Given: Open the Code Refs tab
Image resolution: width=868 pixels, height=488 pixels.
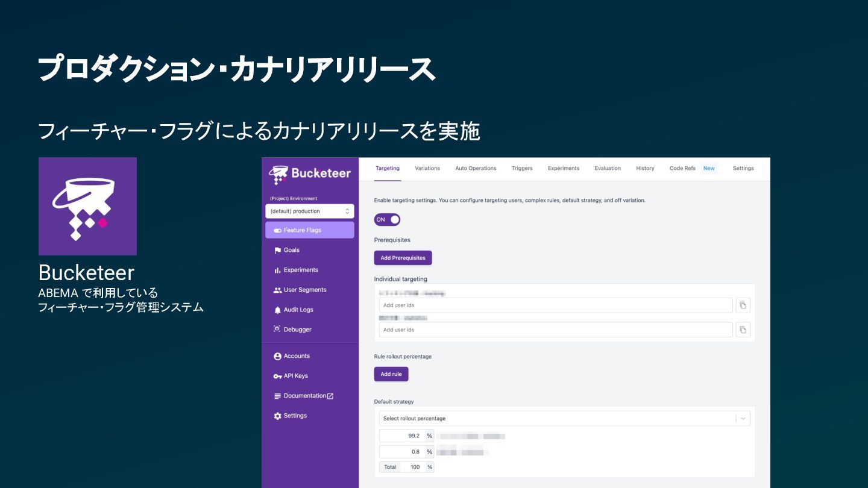Looking at the screenshot, I should 682,168.
